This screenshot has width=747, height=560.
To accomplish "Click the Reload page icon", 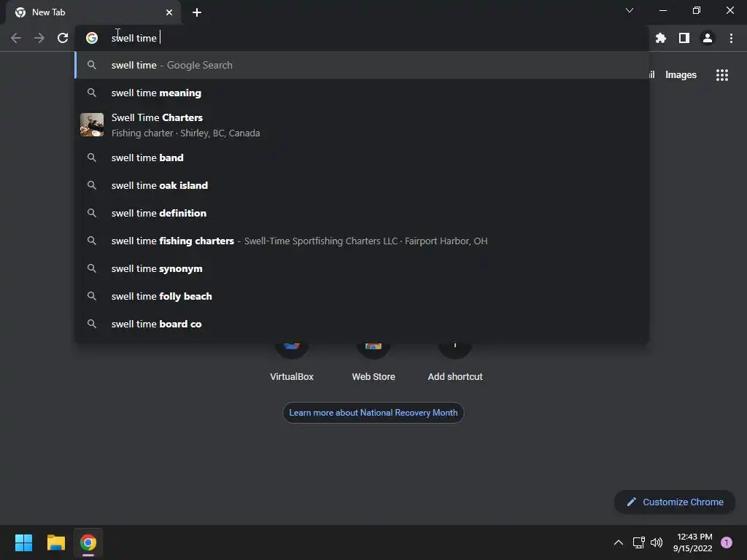I will 63,38.
